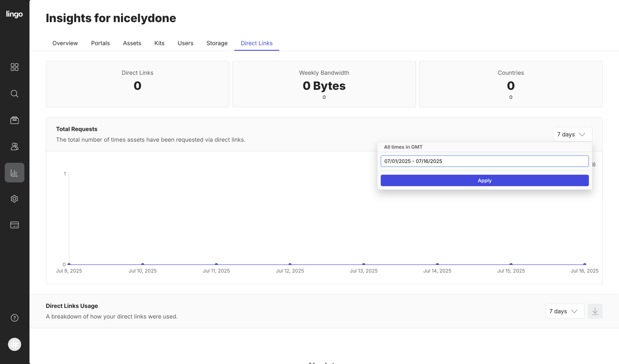
Task: Click the 'All times in GMT' label
Action: click(x=403, y=147)
